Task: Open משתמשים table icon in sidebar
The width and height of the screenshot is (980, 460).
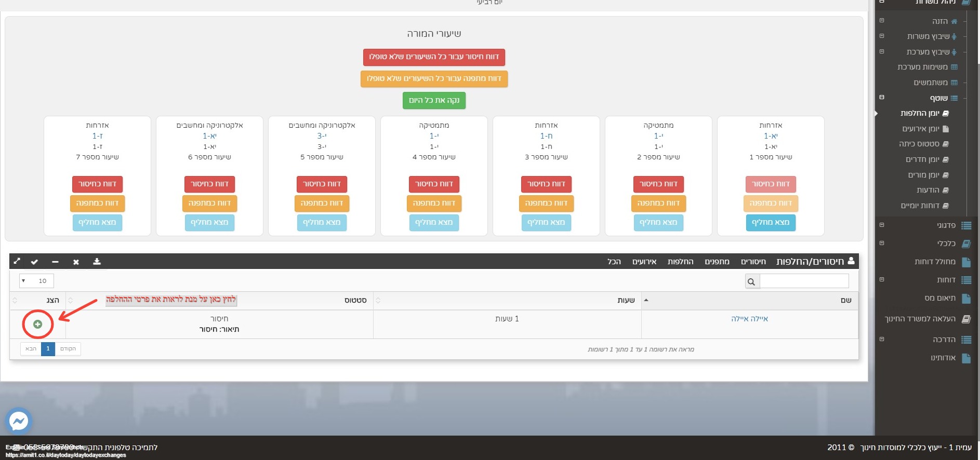Action: tap(954, 83)
